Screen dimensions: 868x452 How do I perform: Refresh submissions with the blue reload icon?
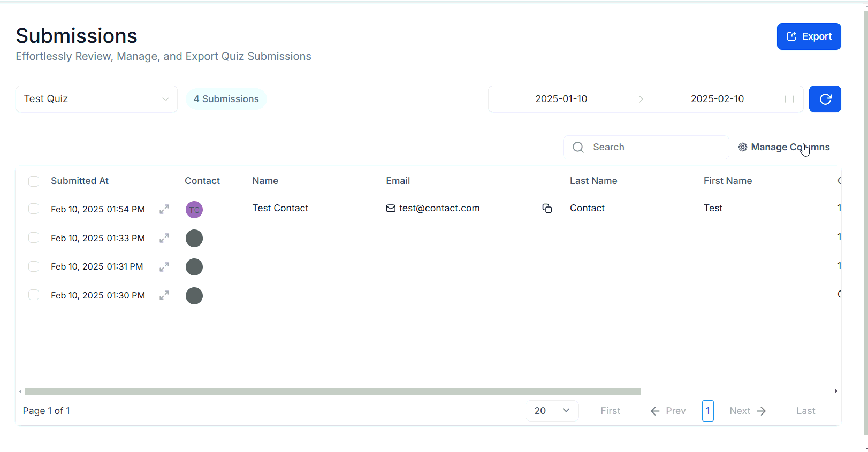coord(825,99)
